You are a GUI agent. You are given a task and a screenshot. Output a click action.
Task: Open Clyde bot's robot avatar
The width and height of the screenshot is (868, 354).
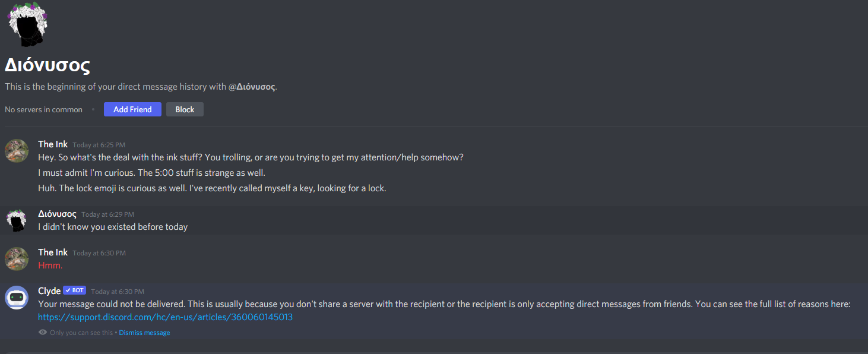(17, 298)
